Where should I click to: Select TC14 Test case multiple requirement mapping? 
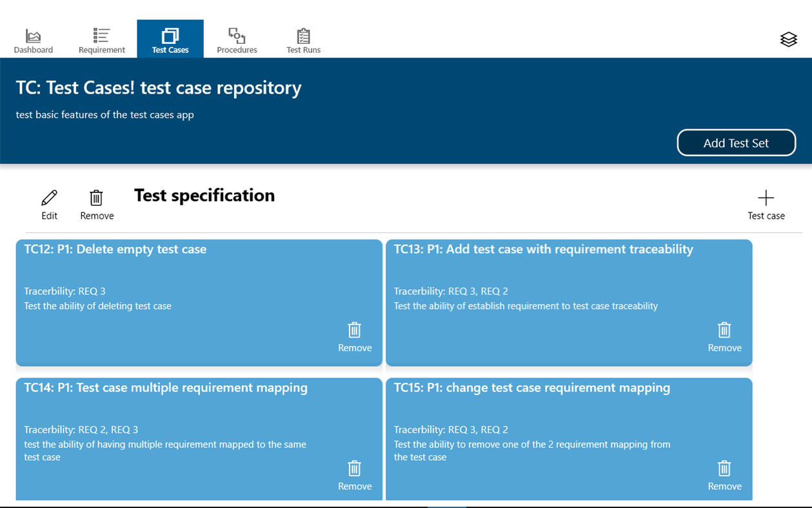166,388
